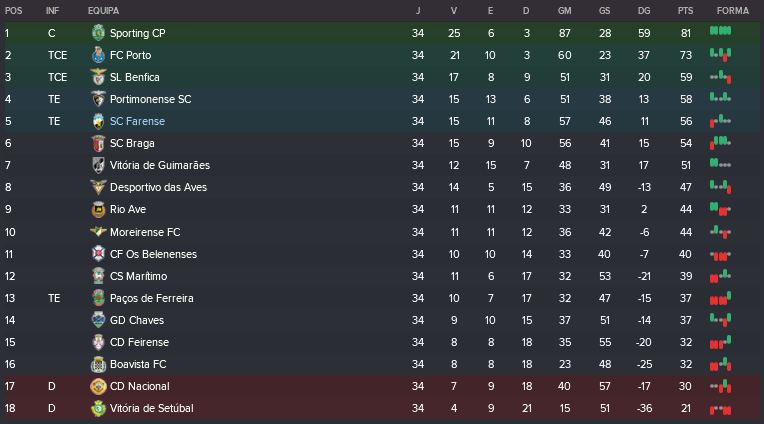Click the Portimonense SC badge icon
This screenshot has width=764, height=424.
click(98, 99)
